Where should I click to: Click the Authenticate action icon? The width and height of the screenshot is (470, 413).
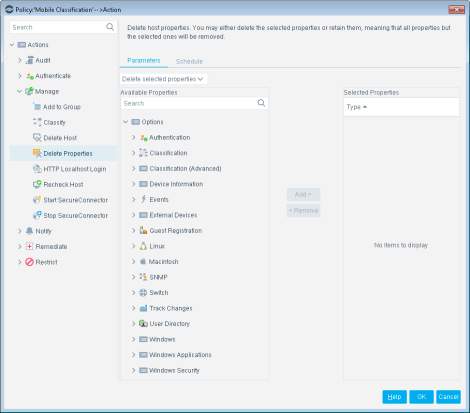click(30, 76)
